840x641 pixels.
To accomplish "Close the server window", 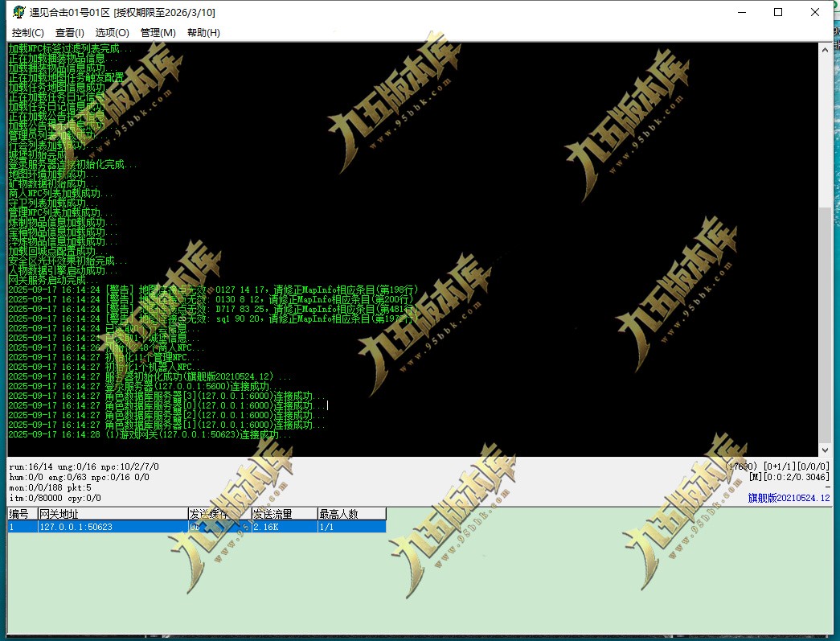I will coord(815,12).
